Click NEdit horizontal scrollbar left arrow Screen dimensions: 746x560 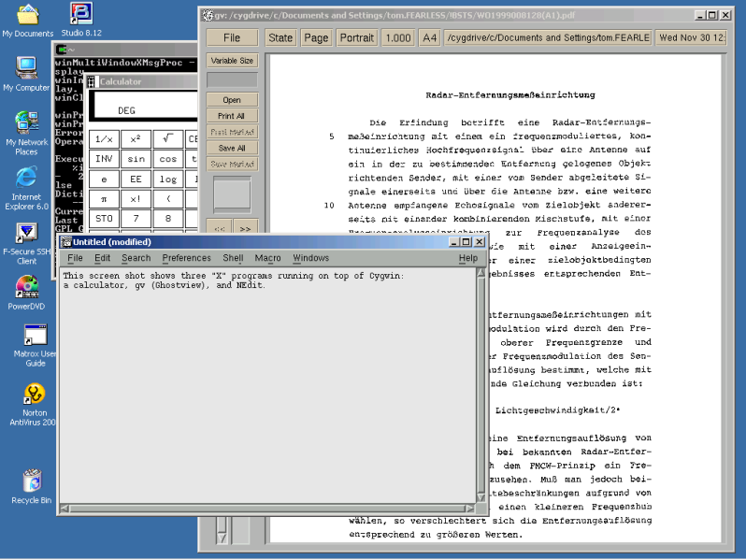(x=65, y=509)
